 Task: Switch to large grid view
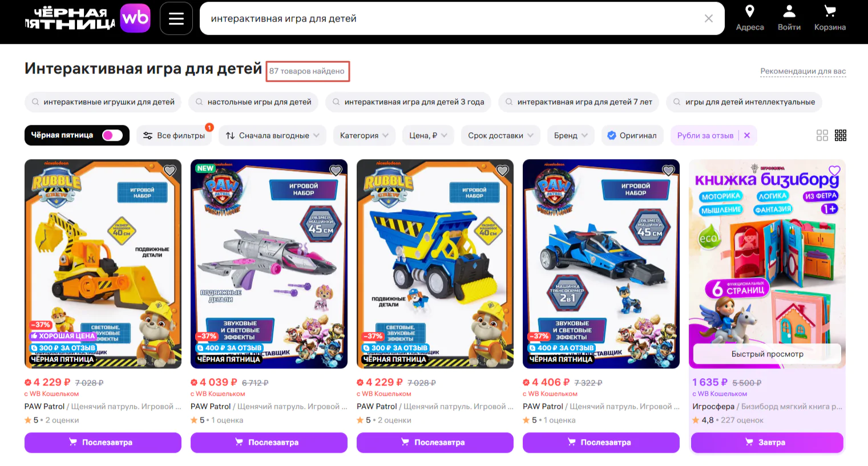click(822, 135)
